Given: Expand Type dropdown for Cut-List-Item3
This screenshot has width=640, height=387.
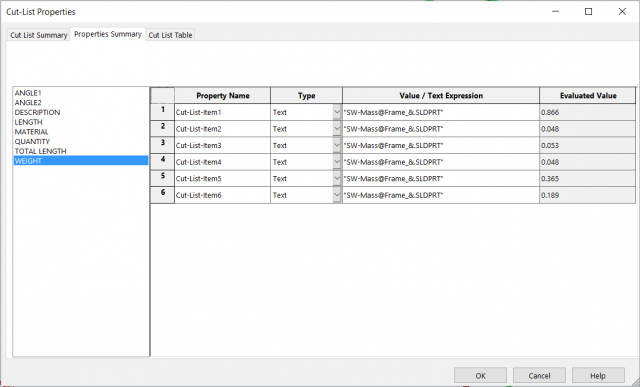Looking at the screenshot, I should [x=337, y=145].
